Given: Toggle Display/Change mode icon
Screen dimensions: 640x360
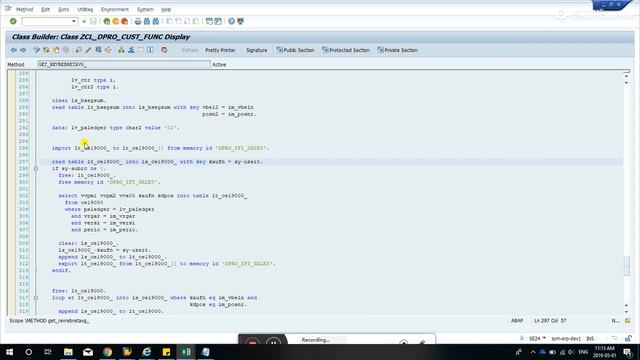Looking at the screenshot, I should pyautogui.click(x=36, y=50).
